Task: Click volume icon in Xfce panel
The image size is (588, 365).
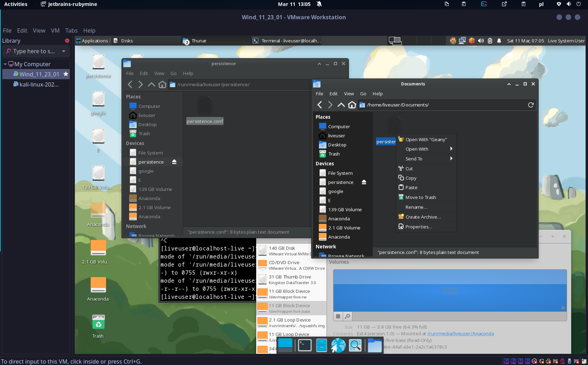Action: coord(481,41)
